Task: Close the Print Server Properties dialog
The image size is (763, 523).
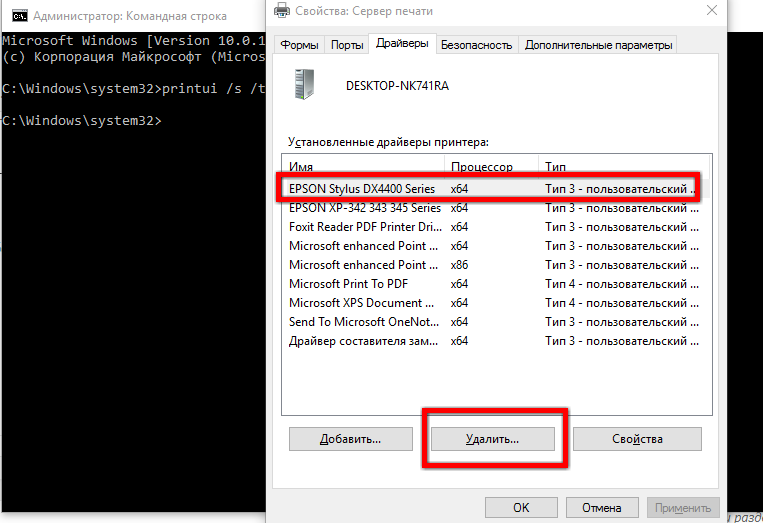Action: coord(711,10)
